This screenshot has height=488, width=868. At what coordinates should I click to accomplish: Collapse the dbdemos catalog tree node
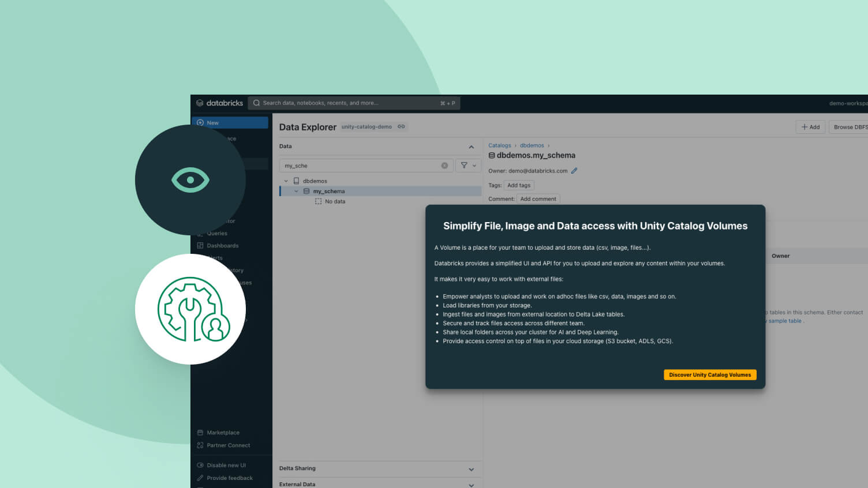coord(286,181)
